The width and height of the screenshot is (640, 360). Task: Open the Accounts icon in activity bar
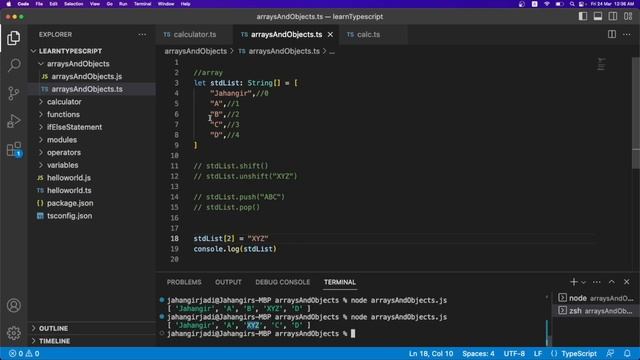pos(13,305)
